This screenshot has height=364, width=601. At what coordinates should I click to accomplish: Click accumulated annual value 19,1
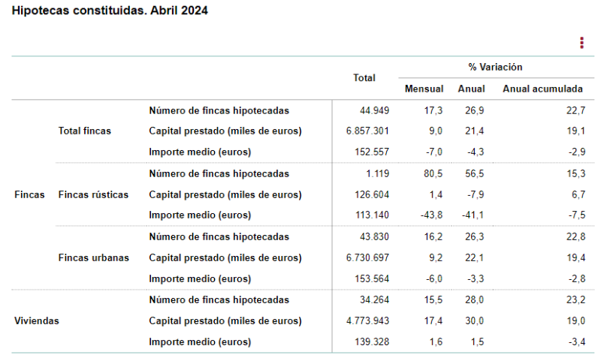(576, 131)
